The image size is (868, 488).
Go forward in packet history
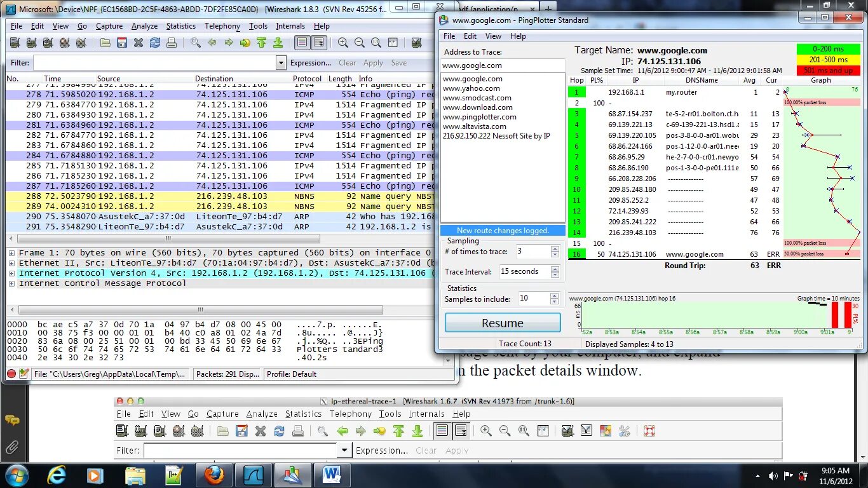coord(229,43)
